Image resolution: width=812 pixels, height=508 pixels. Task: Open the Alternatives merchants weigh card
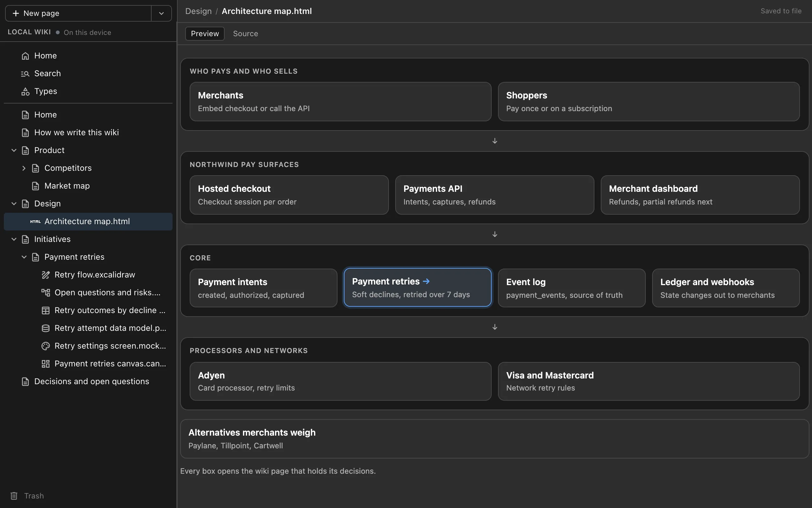[x=494, y=439]
